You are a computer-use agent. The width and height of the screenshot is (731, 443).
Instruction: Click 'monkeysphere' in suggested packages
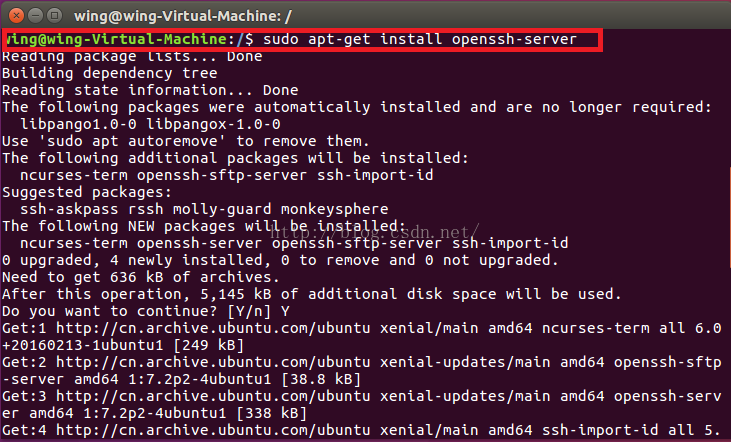pyautogui.click(x=334, y=209)
